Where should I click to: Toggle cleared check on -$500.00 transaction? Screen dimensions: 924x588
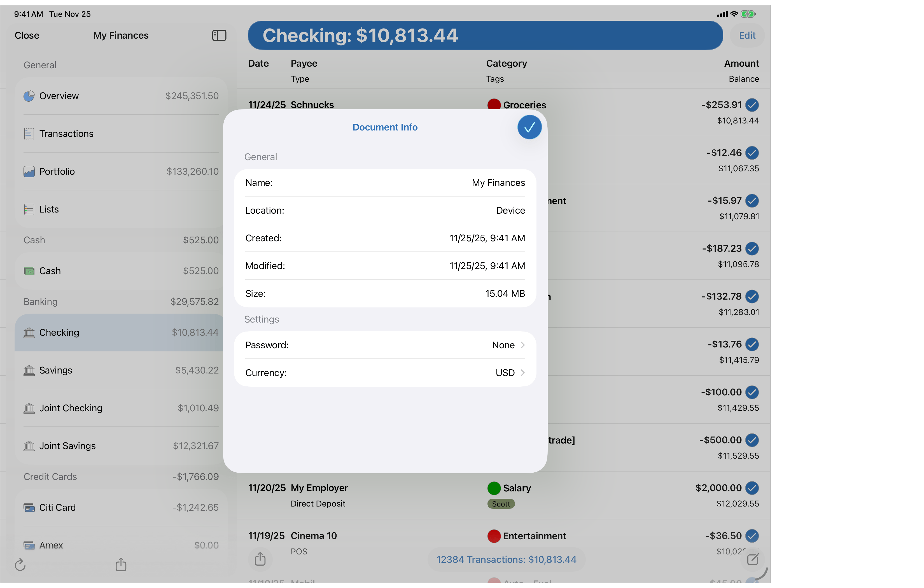[x=752, y=440]
